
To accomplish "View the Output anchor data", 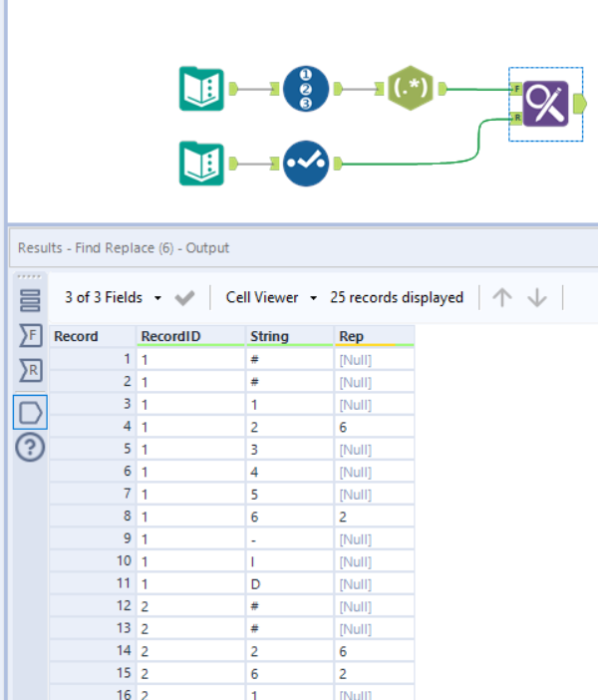I will click(30, 412).
